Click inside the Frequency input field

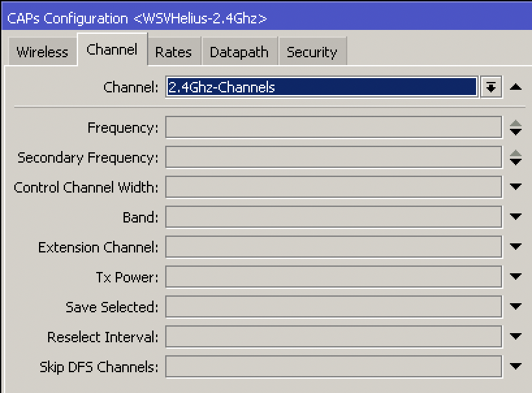coord(333,127)
